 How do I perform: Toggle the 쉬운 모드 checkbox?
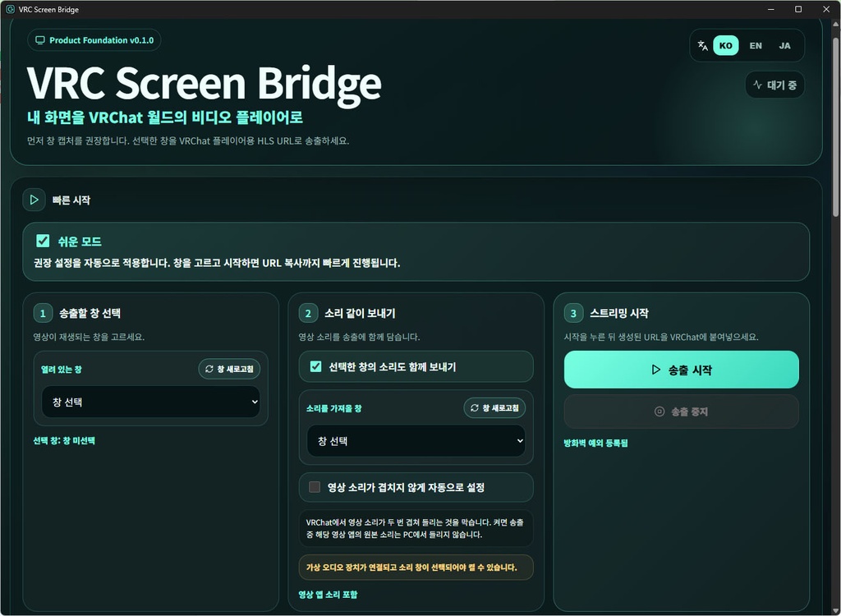pyautogui.click(x=43, y=241)
